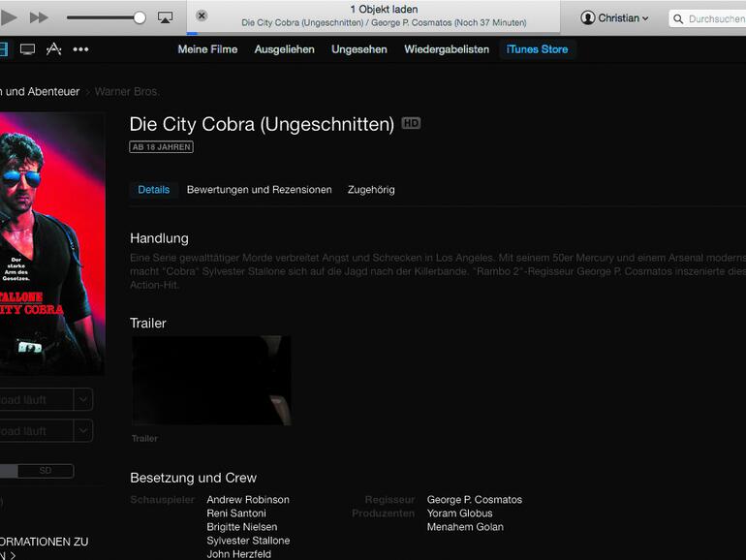Open actor Andrew Robinson
This screenshot has height=560, width=746.
[248, 500]
